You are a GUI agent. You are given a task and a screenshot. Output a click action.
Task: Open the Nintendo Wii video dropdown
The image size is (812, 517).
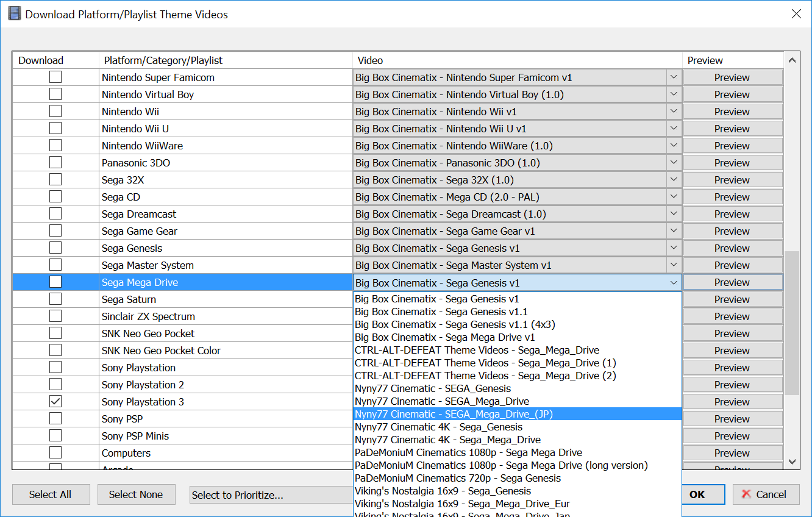click(674, 112)
